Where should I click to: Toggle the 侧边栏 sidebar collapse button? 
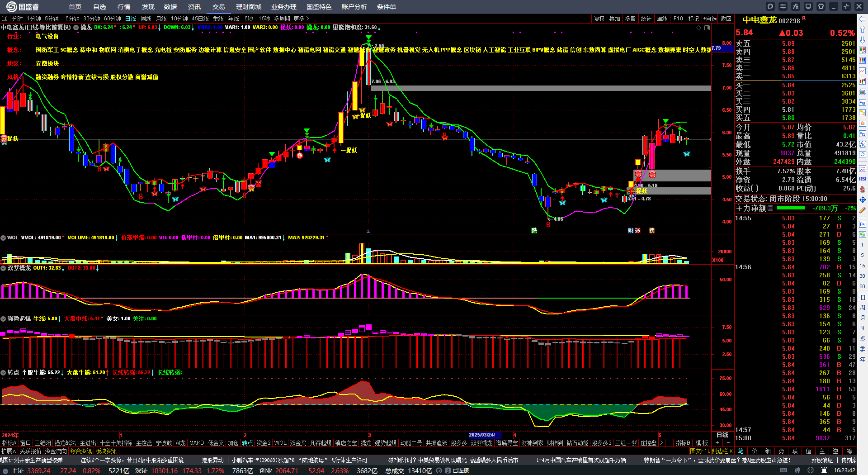722,451
